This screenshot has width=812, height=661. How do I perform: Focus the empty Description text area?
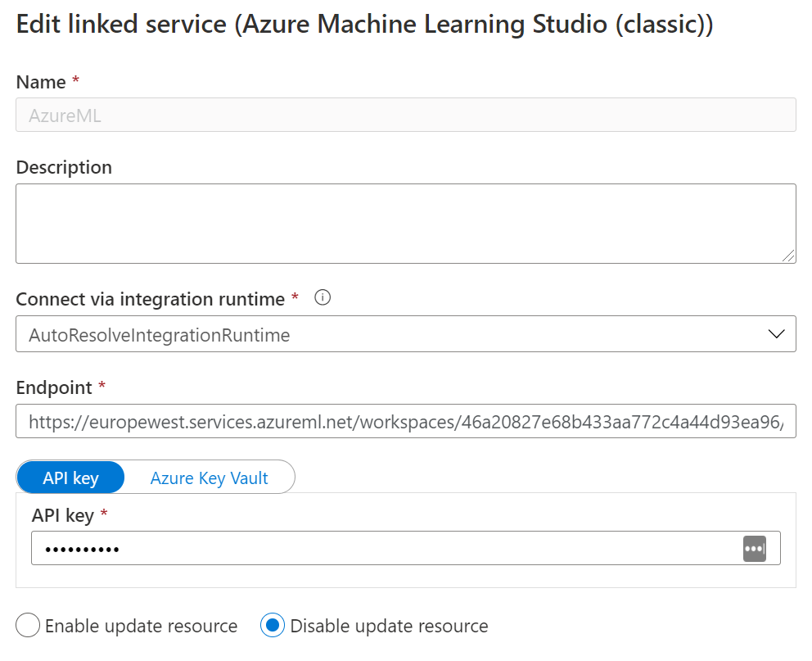405,224
